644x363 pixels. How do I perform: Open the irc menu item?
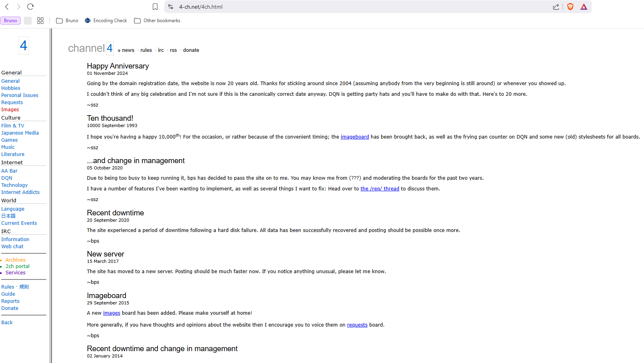pyautogui.click(x=161, y=50)
